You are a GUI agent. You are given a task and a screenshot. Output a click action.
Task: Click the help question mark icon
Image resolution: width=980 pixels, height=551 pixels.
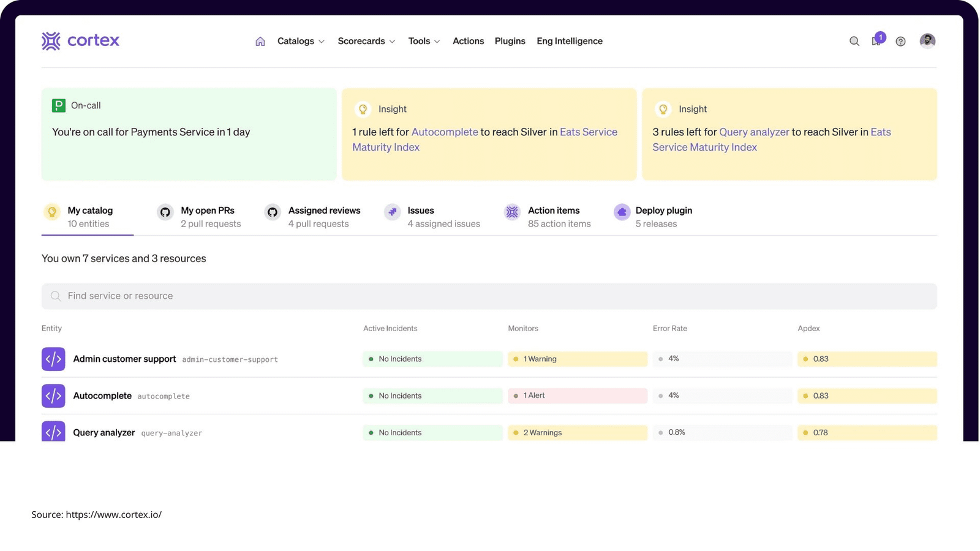[900, 42]
